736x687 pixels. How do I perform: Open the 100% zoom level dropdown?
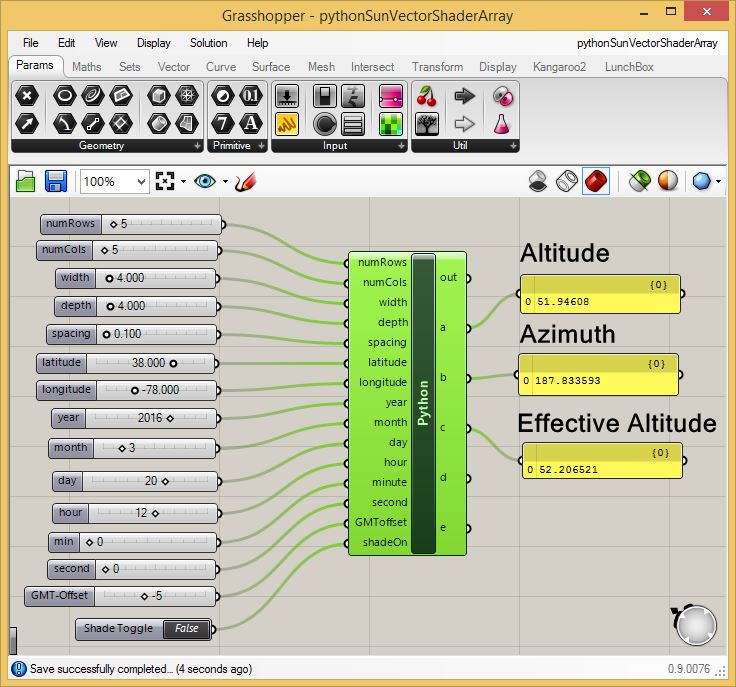(115, 182)
